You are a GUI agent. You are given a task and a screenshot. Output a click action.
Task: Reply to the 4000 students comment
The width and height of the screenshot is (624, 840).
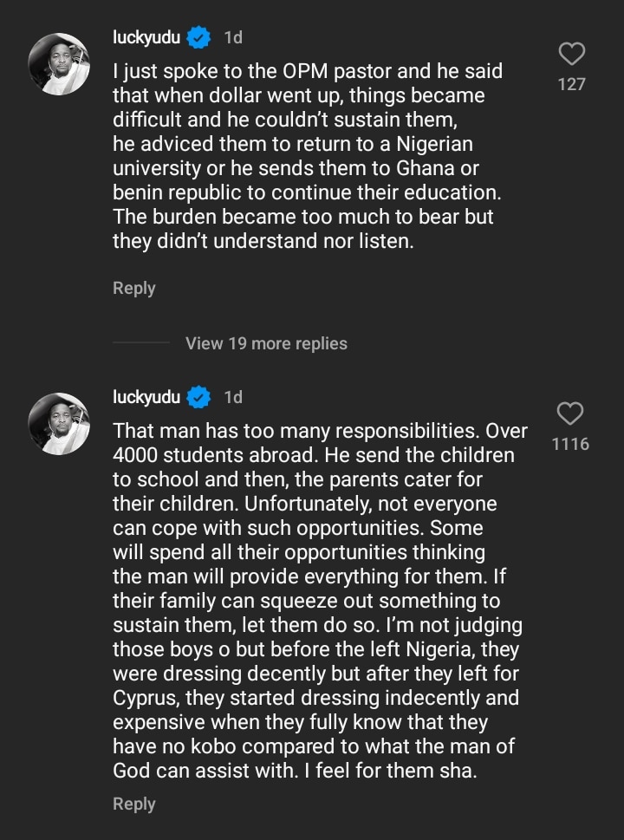(133, 804)
